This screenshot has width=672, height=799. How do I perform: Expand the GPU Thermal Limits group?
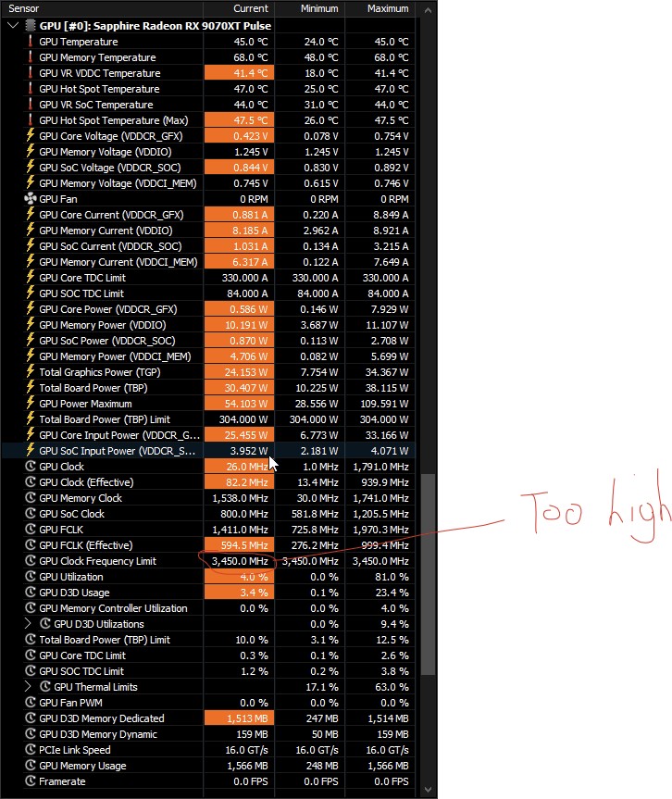click(x=28, y=687)
